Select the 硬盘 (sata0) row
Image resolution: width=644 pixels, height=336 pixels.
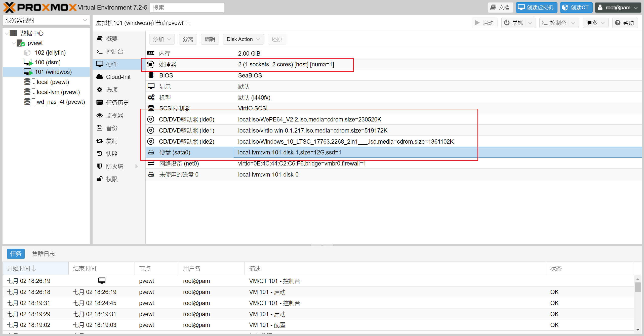[x=394, y=152]
